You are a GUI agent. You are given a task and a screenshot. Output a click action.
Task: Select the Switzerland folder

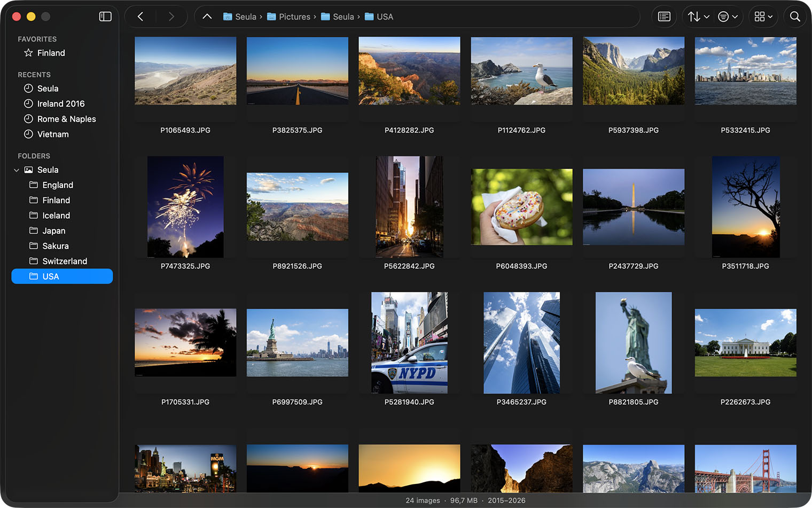62,261
